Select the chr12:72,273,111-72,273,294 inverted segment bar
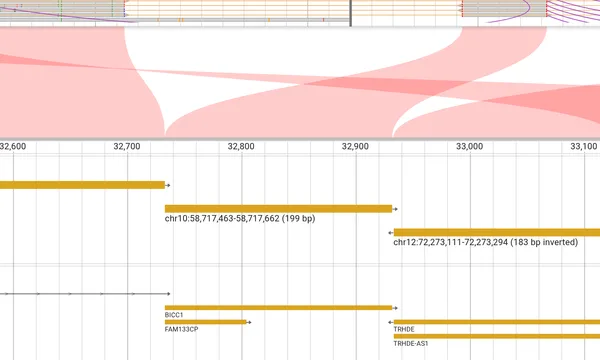Viewport: 600px width, 360px height. (x=497, y=232)
